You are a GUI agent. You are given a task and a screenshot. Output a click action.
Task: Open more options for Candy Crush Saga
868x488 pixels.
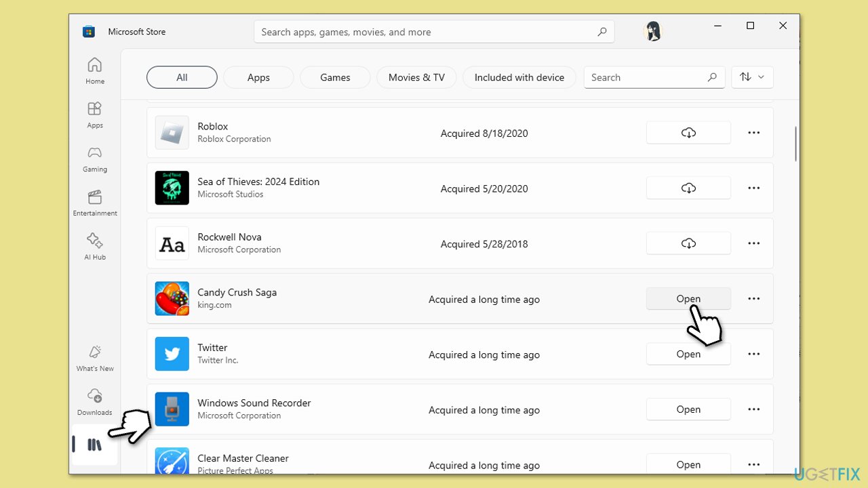click(753, 298)
